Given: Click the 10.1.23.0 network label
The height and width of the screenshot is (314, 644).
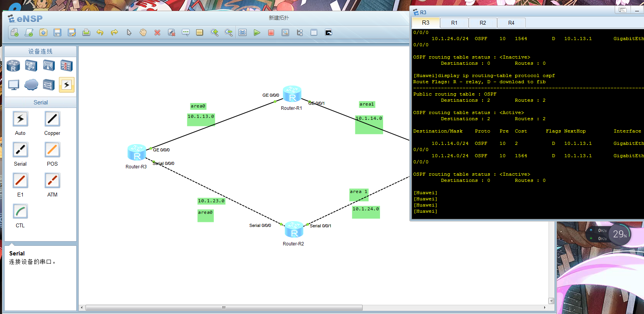Looking at the screenshot, I should pos(211,201).
